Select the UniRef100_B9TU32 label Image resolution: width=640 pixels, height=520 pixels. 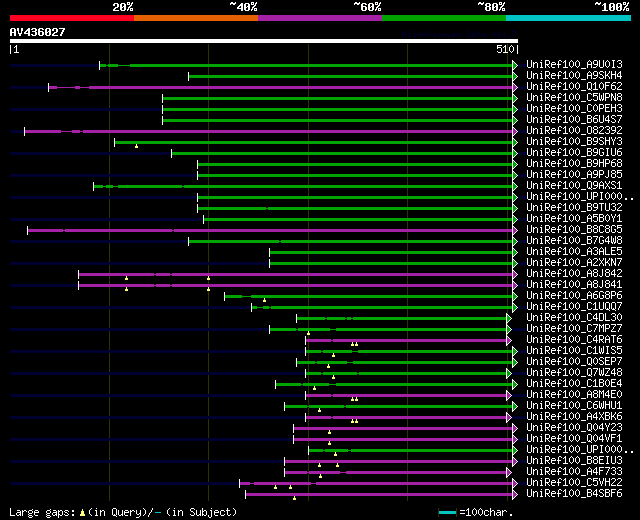574,207
